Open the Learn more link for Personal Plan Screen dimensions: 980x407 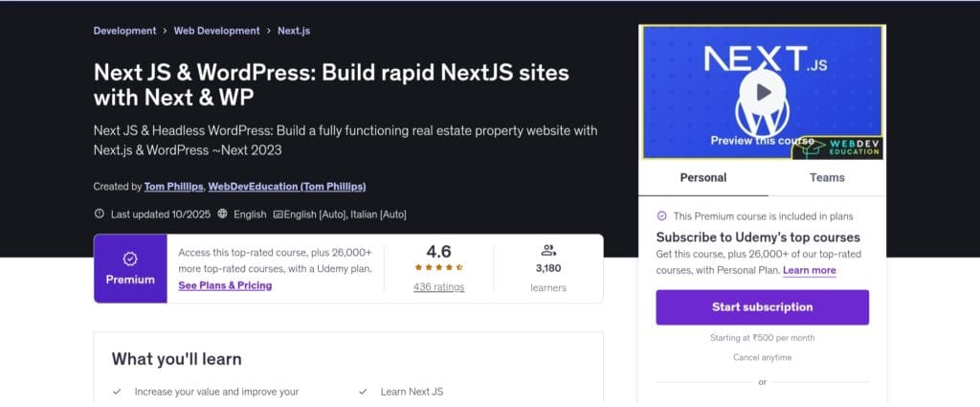809,271
